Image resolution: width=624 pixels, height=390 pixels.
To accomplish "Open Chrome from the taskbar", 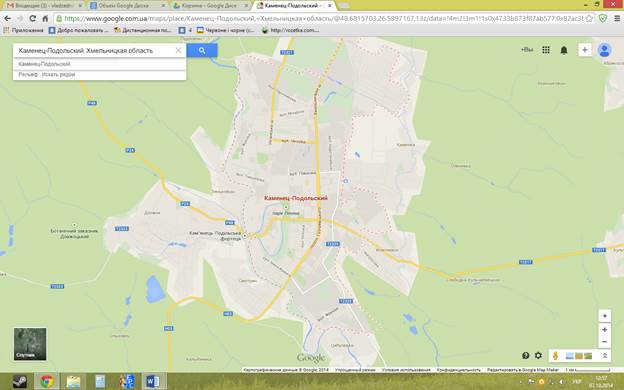I will tap(47, 382).
